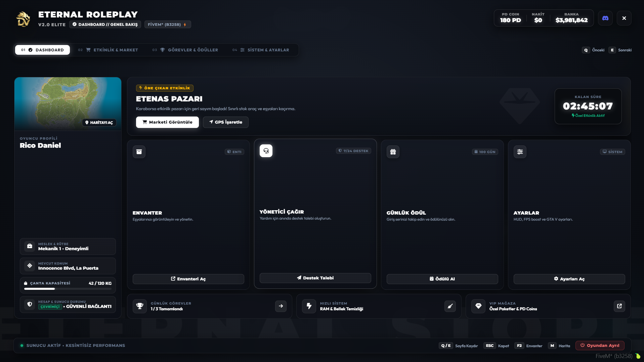644x362 pixels.
Task: Click the ÇEVRİMİÇİ status badge
Action: 50,307
